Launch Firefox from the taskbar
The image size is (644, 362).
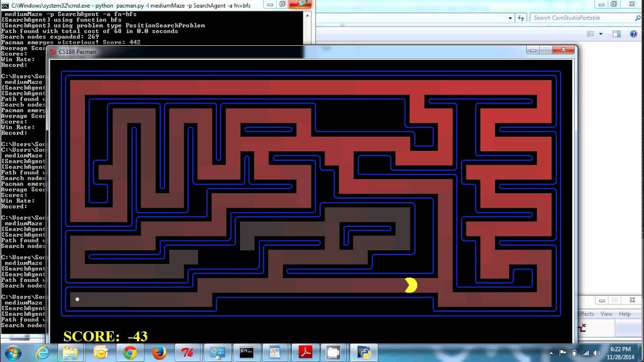159,352
